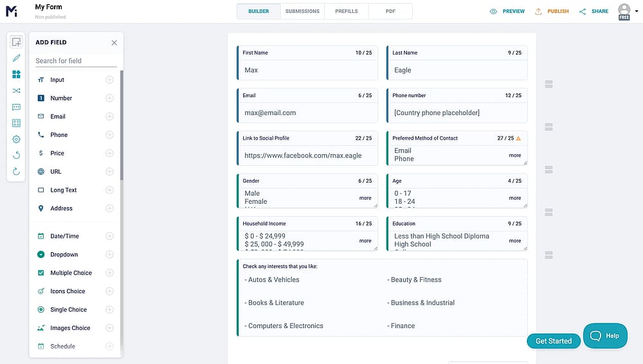Viewport: 643px width, 364px height.
Task: Select the Link to Social Profile field
Action: coord(307,148)
